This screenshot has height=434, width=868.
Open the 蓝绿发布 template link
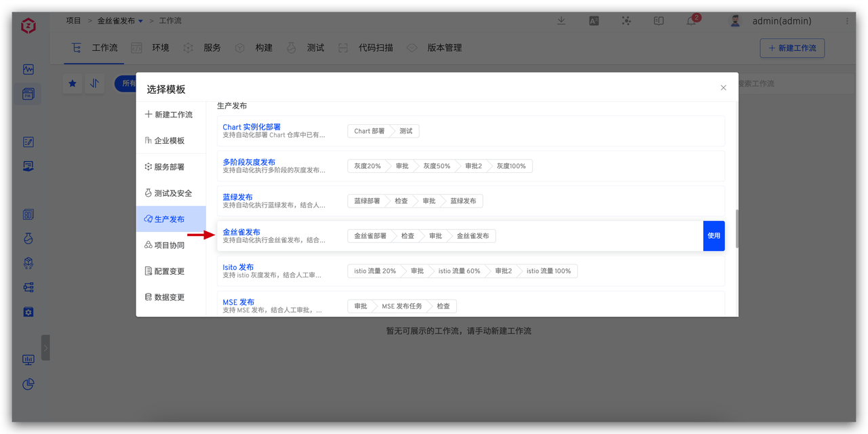point(239,197)
